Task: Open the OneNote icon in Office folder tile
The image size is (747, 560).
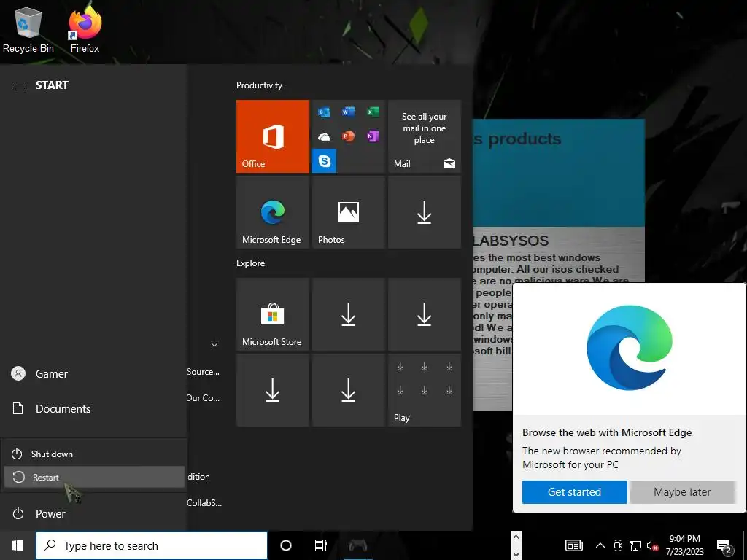Action: tap(373, 136)
